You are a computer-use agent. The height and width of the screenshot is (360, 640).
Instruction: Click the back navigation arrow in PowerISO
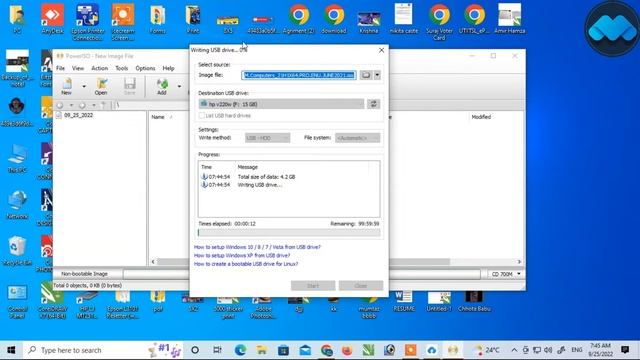tap(60, 105)
